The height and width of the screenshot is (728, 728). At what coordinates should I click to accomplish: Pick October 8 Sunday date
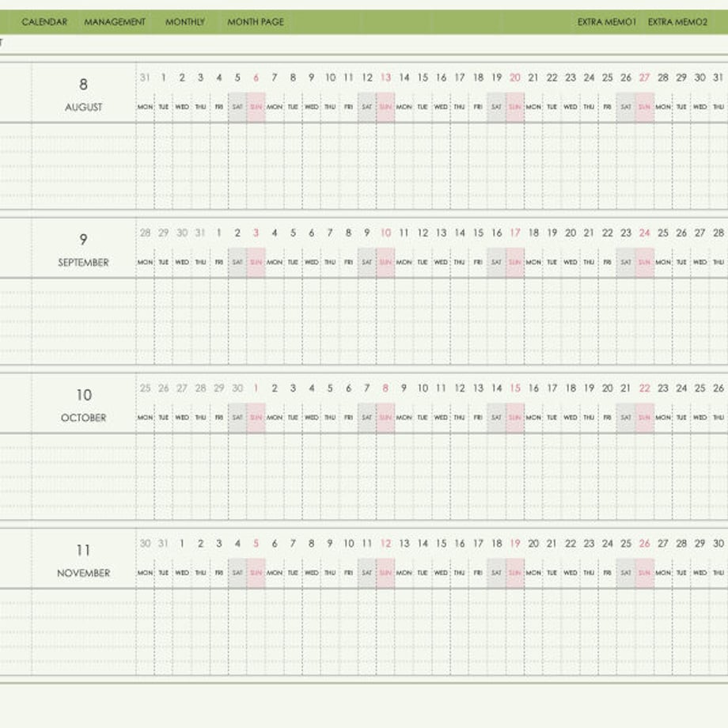385,389
